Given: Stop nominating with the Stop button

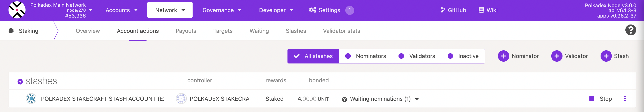Looking at the screenshot, I should pos(601,99).
